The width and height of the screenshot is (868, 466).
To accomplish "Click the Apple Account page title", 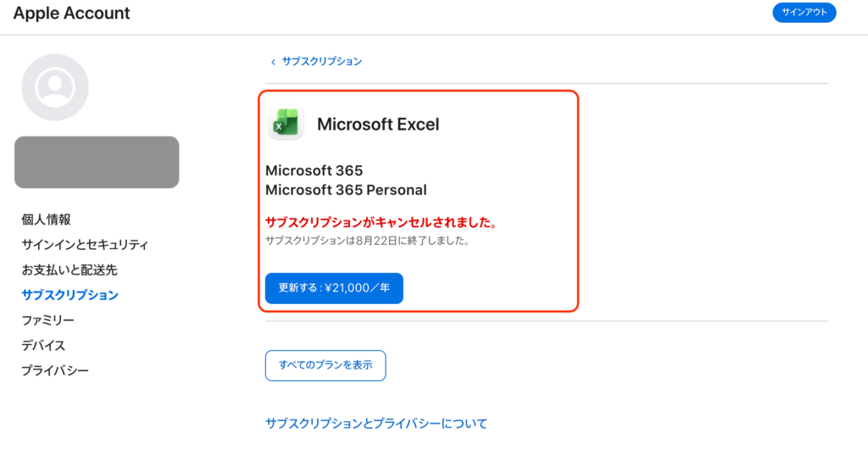I will 71,13.
